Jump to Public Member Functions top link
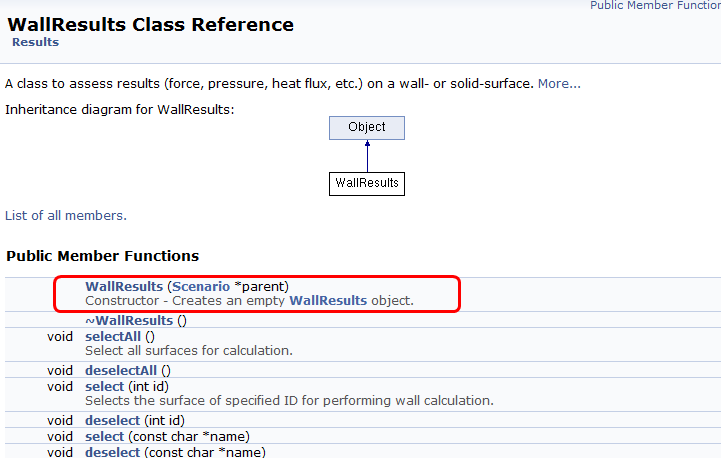The image size is (721, 458). click(x=655, y=5)
